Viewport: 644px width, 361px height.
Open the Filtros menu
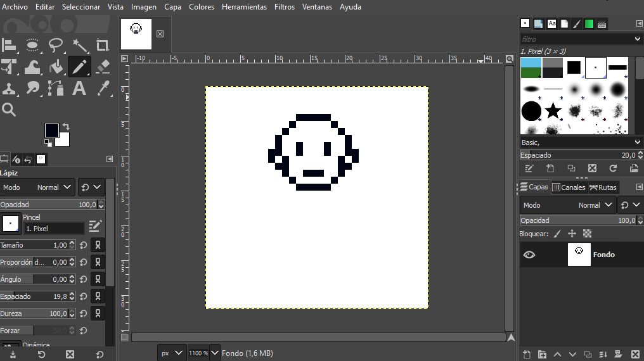[x=285, y=7]
